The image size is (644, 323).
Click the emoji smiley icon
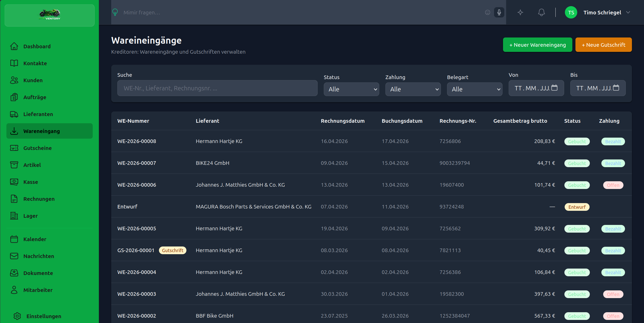(x=487, y=12)
